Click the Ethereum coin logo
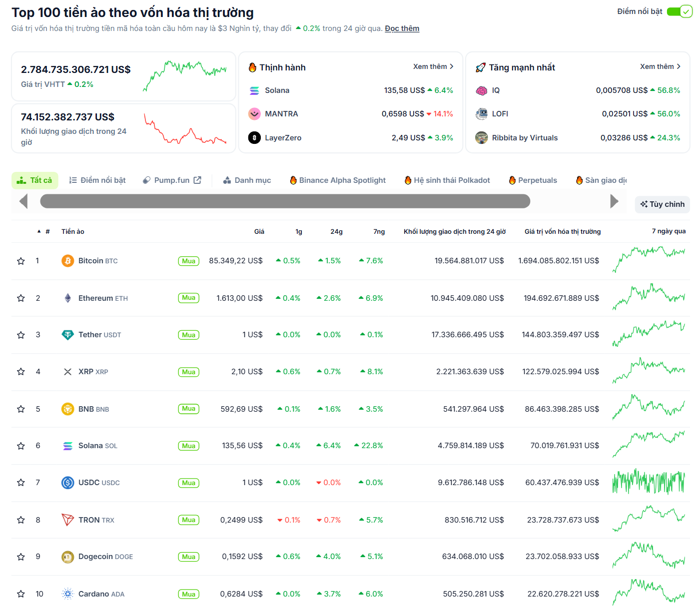This screenshot has height=612, width=700. point(67,298)
